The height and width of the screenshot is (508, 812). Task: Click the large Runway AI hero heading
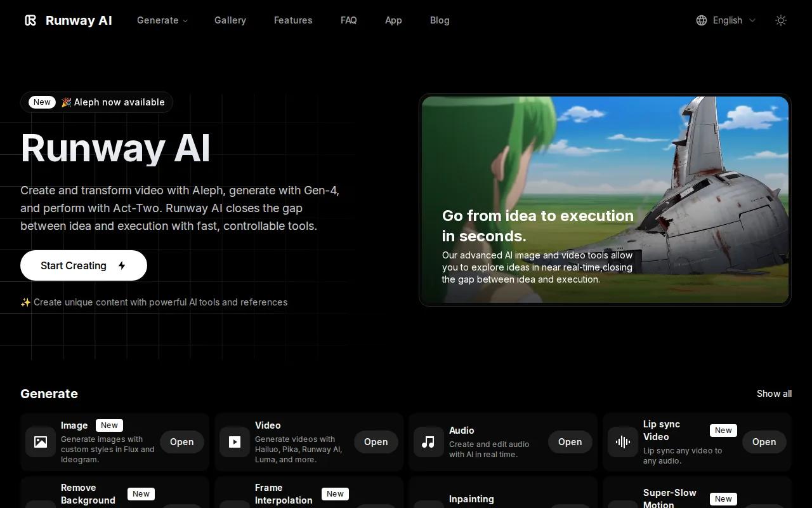coord(115,148)
